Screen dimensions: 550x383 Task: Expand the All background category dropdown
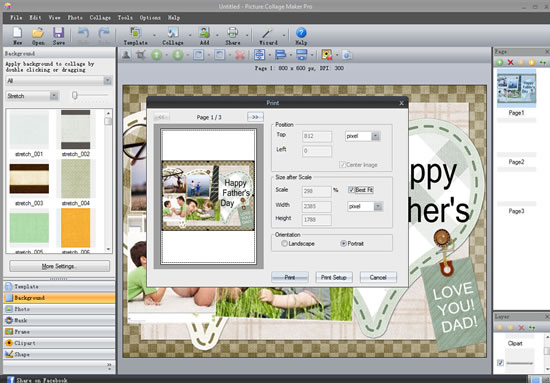tap(107, 81)
